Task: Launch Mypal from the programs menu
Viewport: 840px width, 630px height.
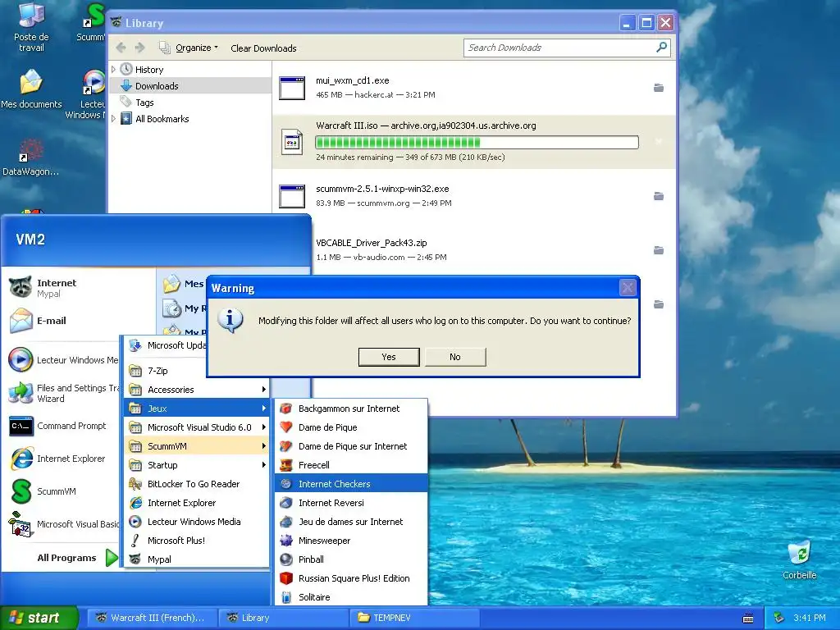Action: coord(196,559)
